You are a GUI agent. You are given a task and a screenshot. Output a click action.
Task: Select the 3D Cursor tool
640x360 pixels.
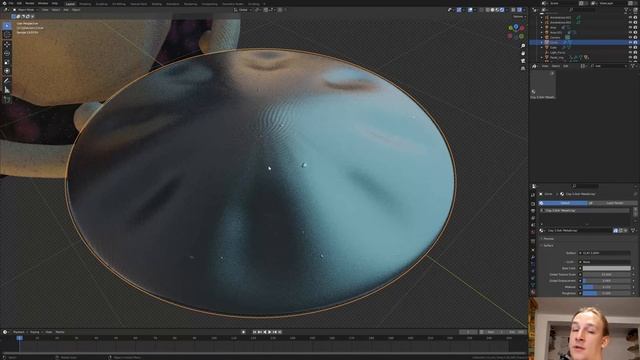pyautogui.click(x=7, y=35)
